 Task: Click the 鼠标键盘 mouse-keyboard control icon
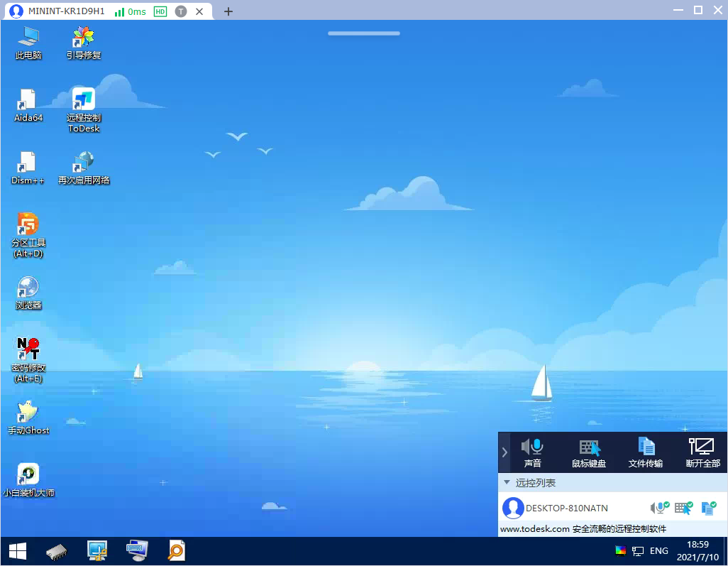pos(589,452)
